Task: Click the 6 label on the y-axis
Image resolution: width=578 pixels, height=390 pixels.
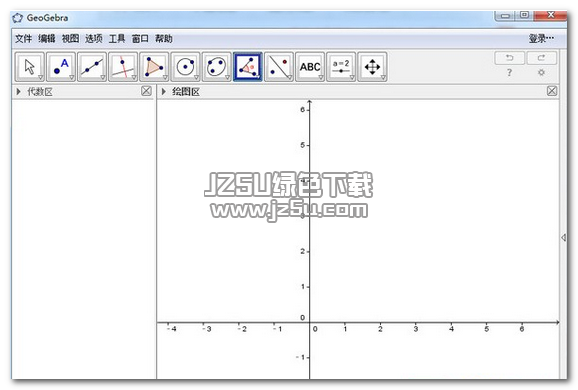Action: 303,109
